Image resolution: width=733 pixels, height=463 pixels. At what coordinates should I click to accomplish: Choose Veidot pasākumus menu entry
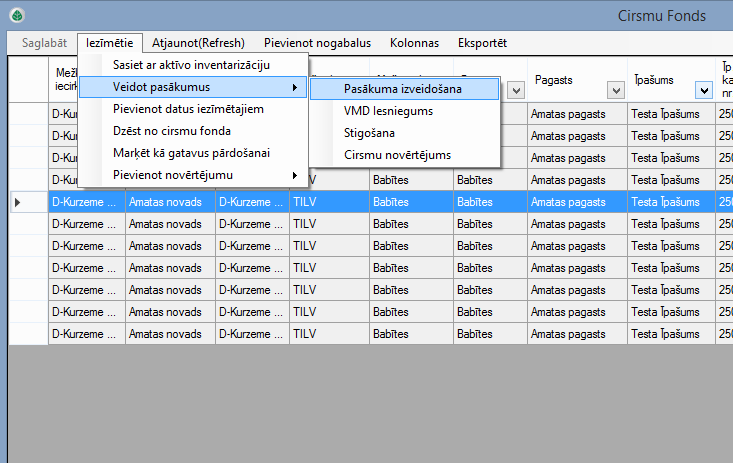pos(193,87)
